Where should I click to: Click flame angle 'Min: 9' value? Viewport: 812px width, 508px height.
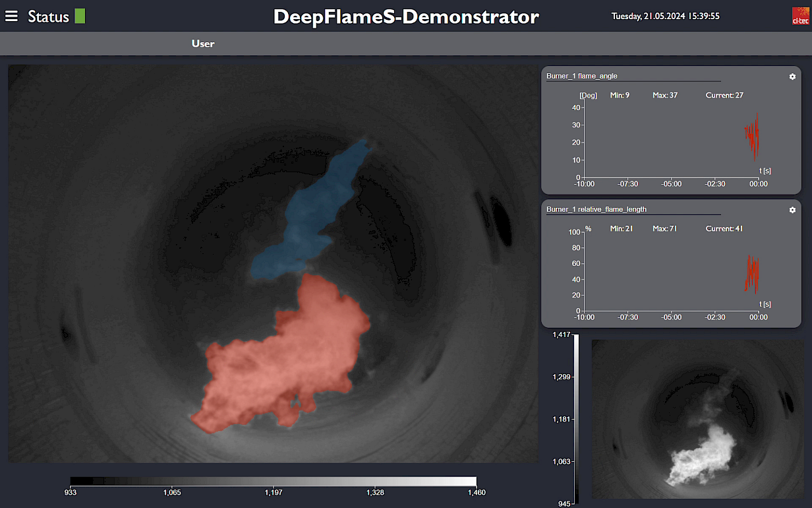(x=620, y=96)
